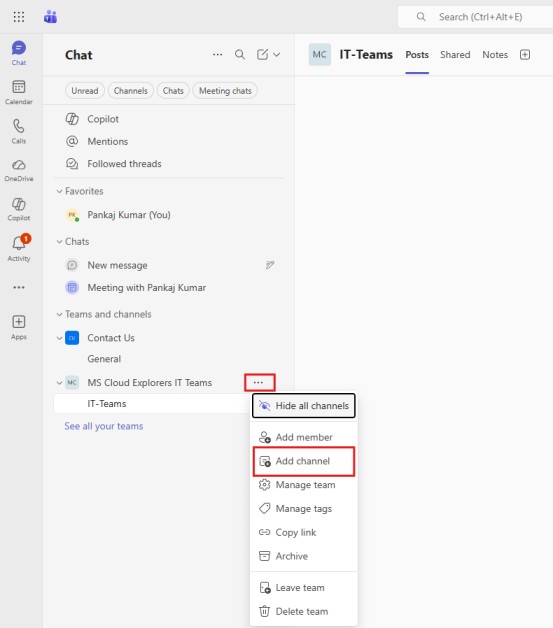Filter the list by Chats pill

point(173,91)
